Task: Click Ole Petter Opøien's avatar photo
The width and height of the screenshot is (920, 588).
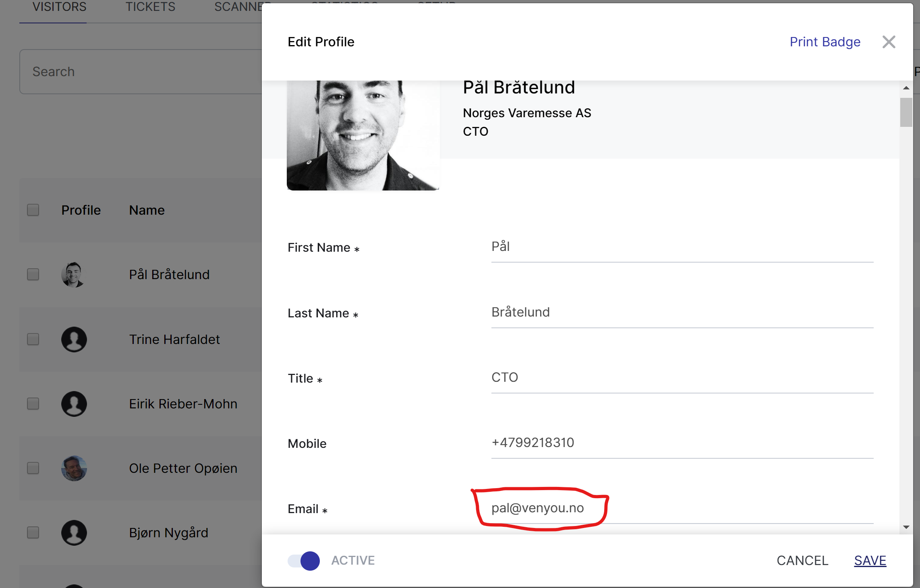Action: click(x=74, y=468)
